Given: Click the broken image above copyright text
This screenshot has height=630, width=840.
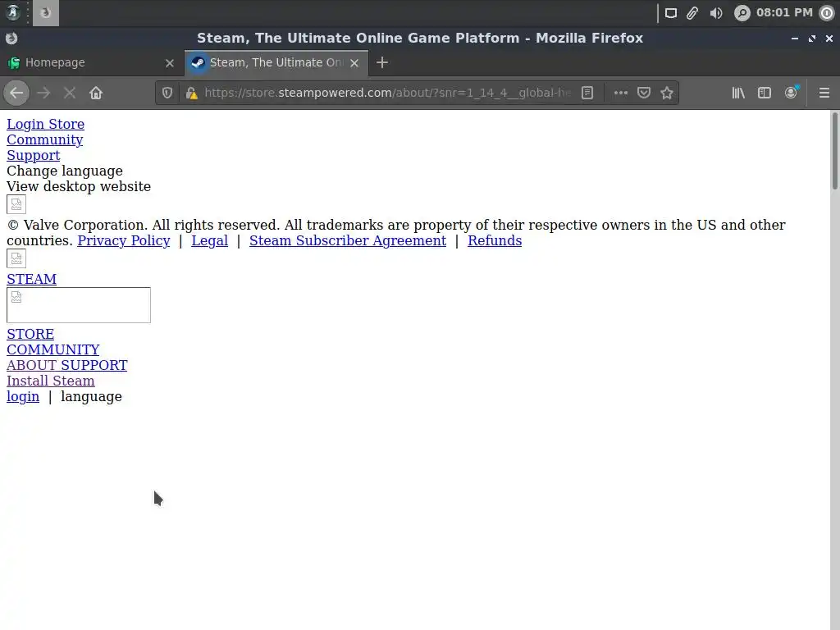Looking at the screenshot, I should click(16, 204).
